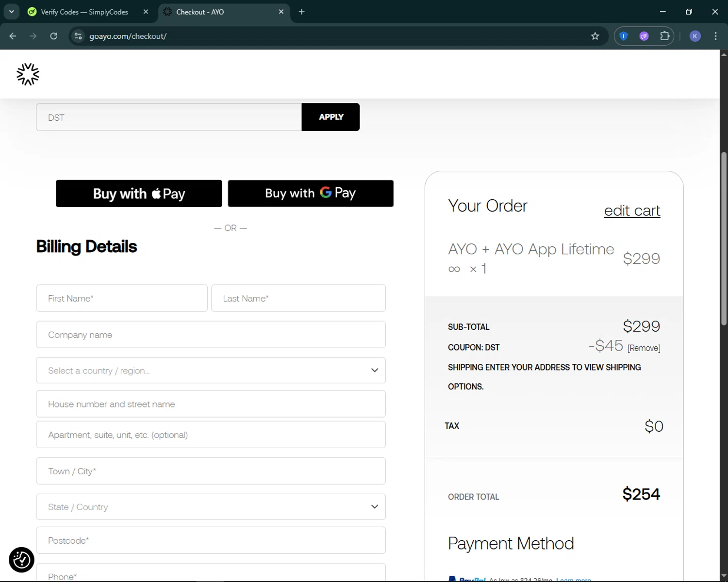
Task: Minimize the browser window
Action: click(663, 12)
